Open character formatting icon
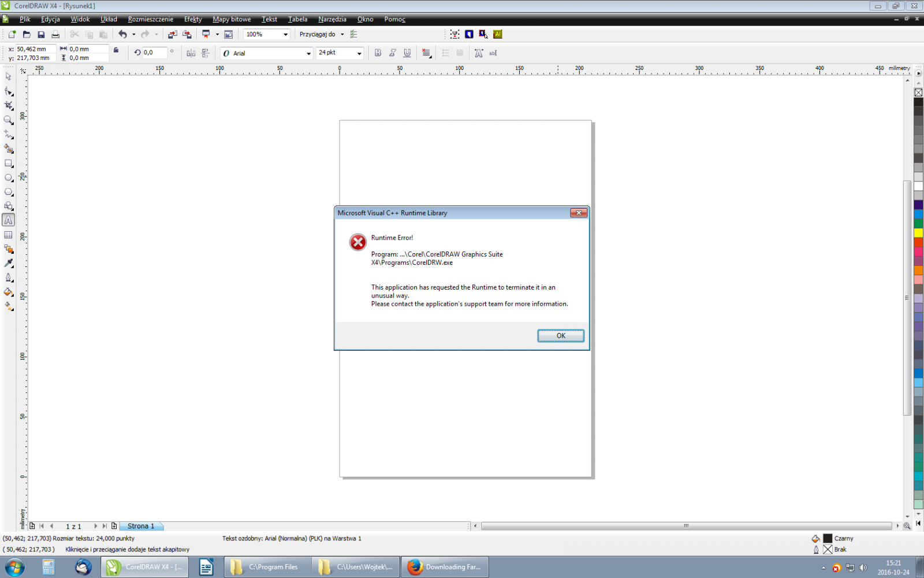Image resolution: width=924 pixels, height=578 pixels. (479, 53)
